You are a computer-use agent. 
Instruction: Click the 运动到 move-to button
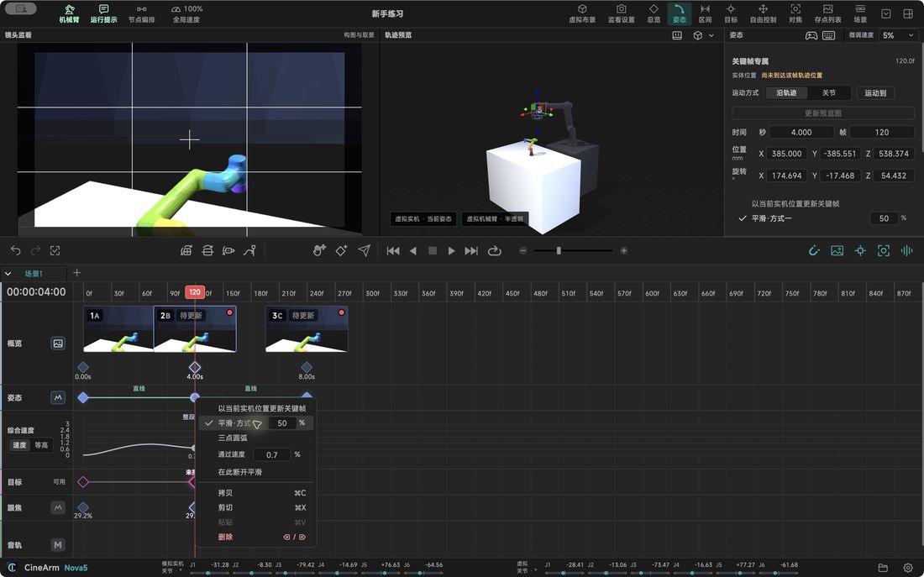click(x=875, y=93)
